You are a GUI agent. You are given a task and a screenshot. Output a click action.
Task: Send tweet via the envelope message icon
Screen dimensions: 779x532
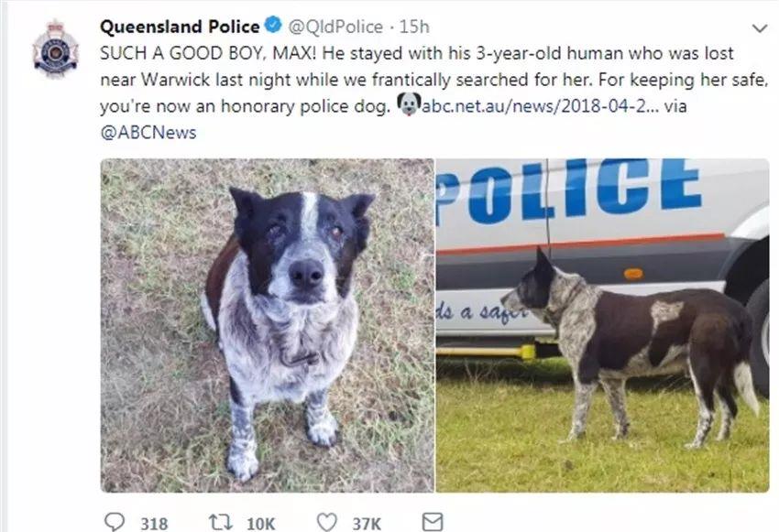[432, 521]
